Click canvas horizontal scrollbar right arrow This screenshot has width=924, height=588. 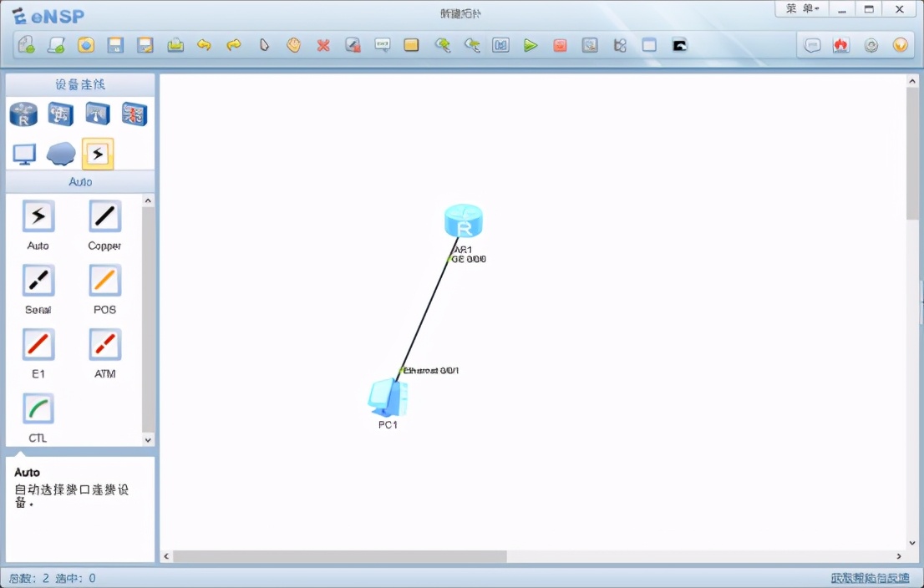[899, 556]
